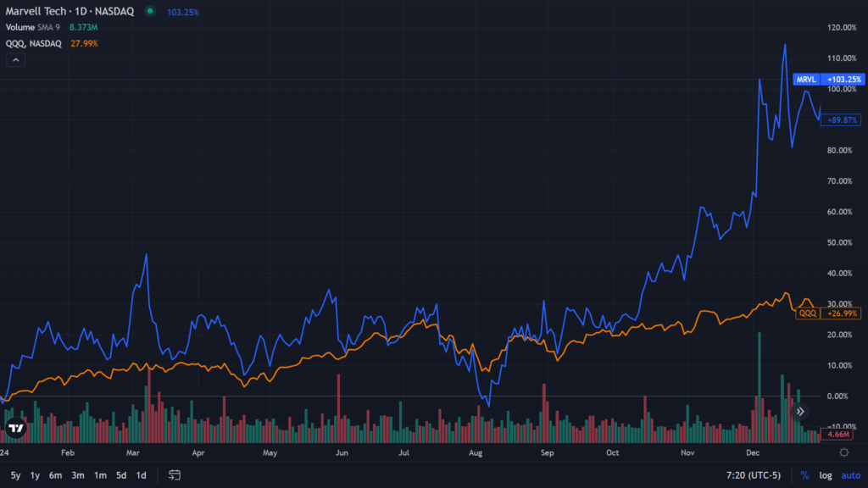Open chart settings gear icon
The height and width of the screenshot is (488, 868).
(x=843, y=453)
